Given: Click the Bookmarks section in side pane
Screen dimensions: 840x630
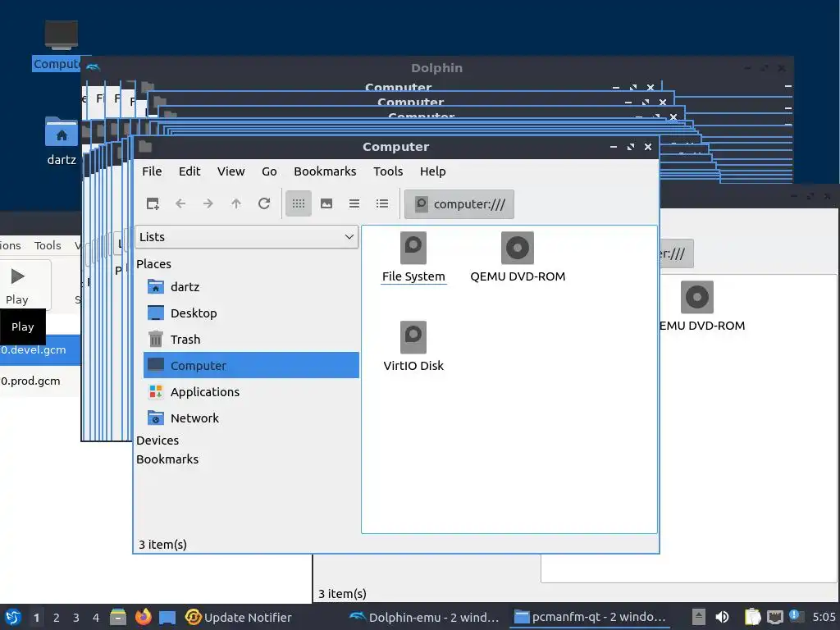Looking at the screenshot, I should coord(167,459).
